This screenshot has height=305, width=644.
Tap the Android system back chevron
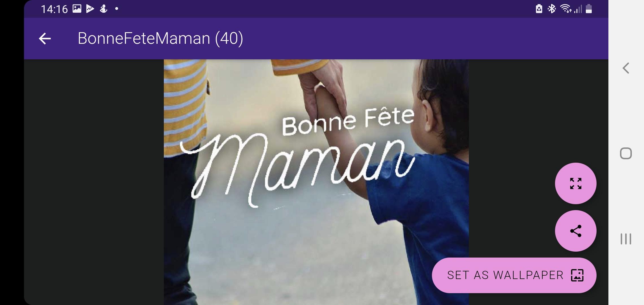point(626,68)
